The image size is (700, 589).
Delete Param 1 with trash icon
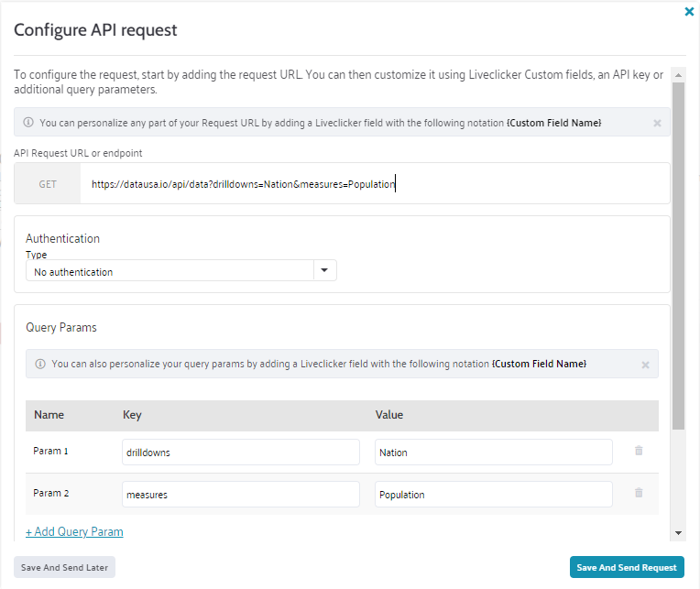(x=639, y=451)
